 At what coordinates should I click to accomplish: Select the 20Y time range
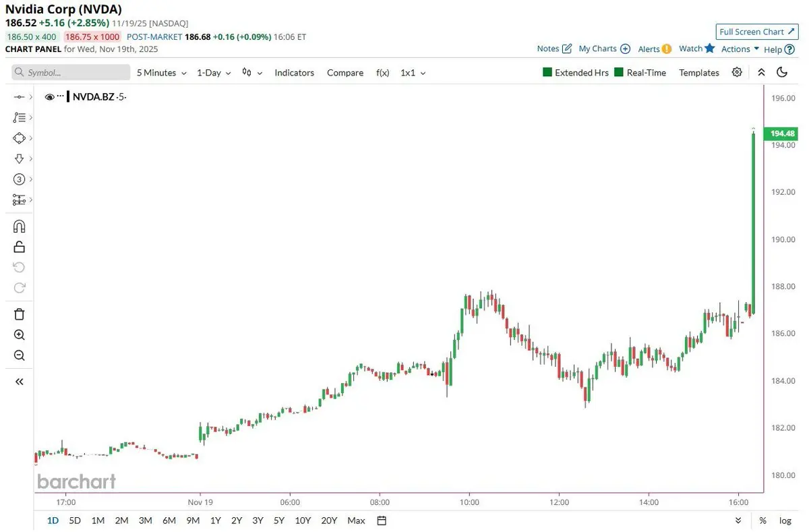(329, 521)
